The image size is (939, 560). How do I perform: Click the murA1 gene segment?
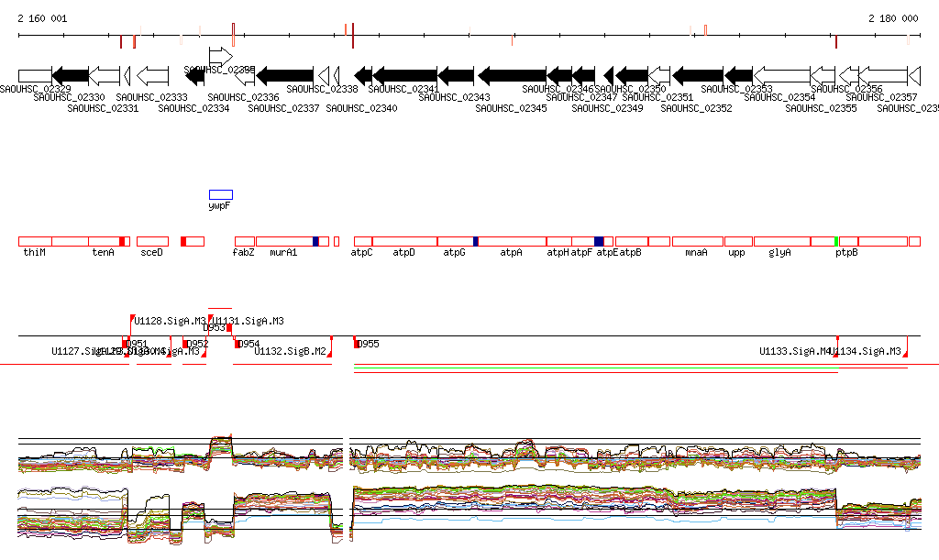[x=284, y=241]
